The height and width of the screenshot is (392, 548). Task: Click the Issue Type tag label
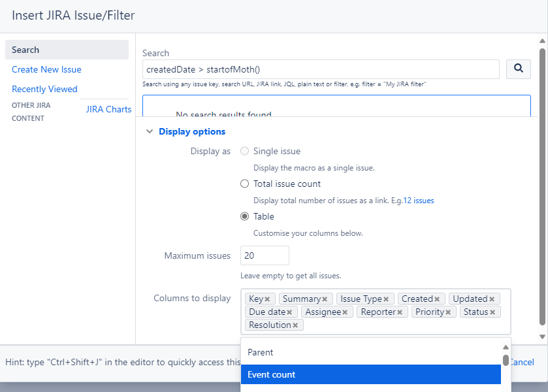361,299
